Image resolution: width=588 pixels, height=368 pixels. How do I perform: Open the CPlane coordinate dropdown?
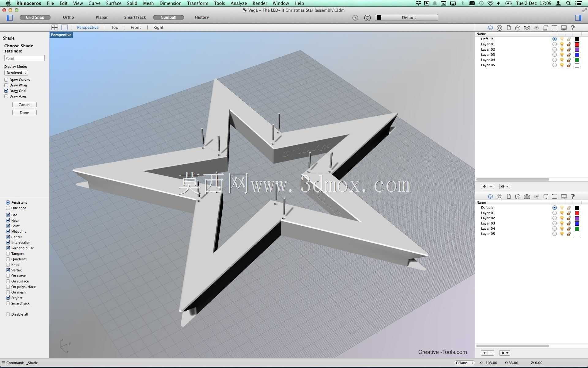click(464, 363)
